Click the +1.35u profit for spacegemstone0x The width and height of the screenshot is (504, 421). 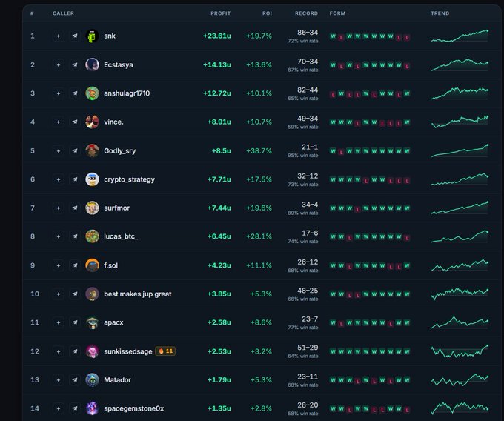[219, 409]
